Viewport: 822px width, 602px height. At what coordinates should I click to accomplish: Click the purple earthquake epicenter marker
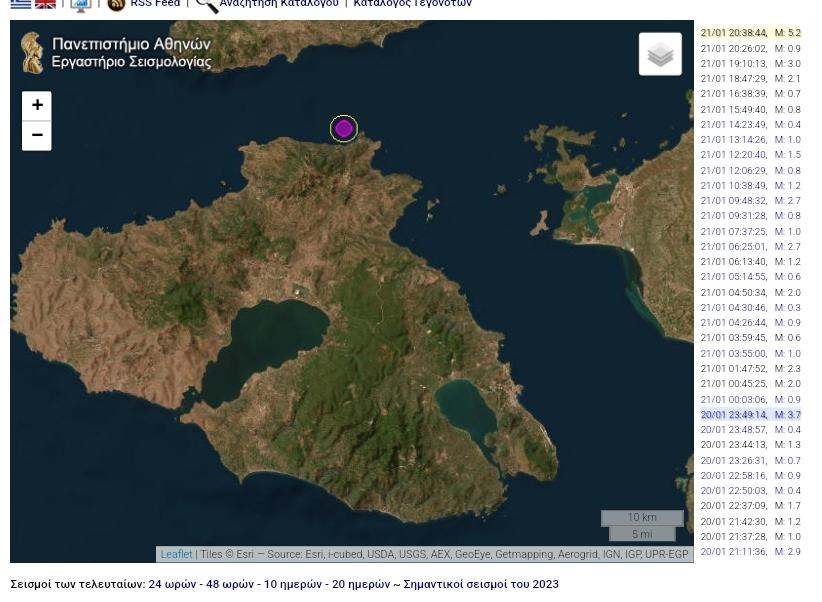344,128
